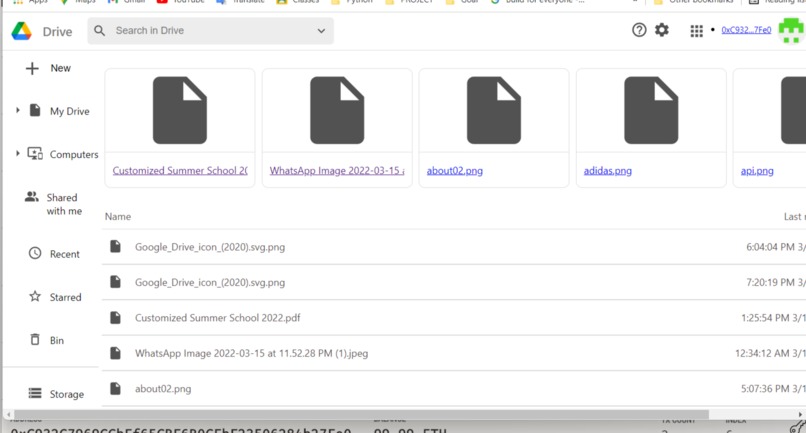Click the about02.png card thumbnail

point(493,110)
